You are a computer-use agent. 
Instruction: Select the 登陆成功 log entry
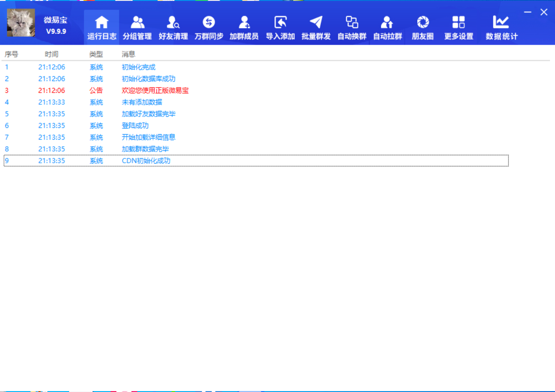pyautogui.click(x=135, y=126)
